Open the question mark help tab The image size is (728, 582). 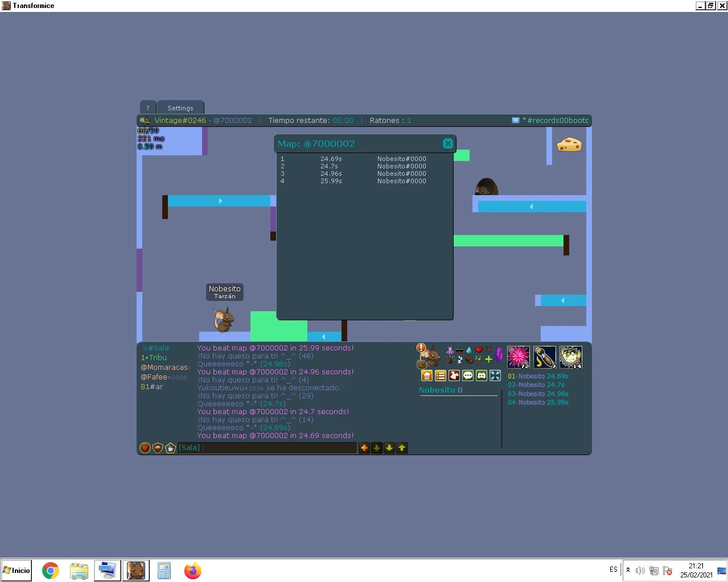click(x=147, y=108)
